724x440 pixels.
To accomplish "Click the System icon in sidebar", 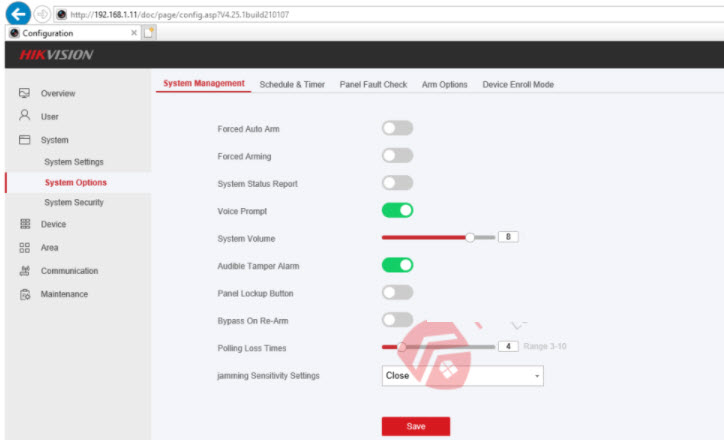I will (24, 140).
